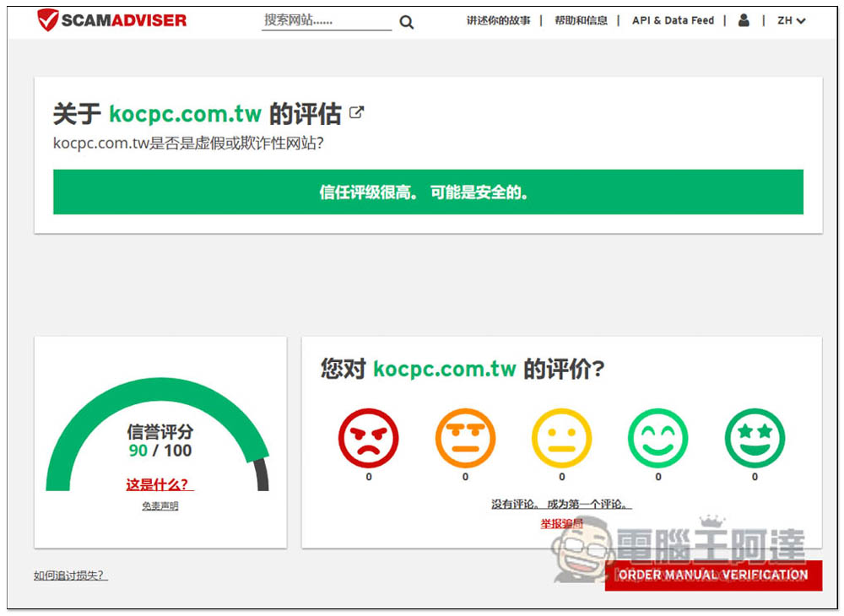Viewport: 844px width, 616px height.
Task: Click the 如何追讨损失? link
Action: coord(70,575)
